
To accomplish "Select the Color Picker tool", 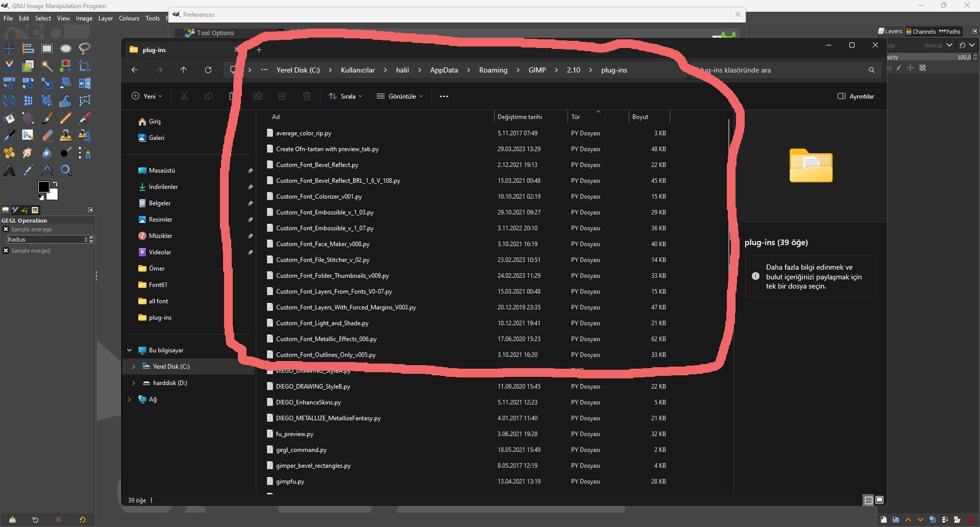I will (x=28, y=170).
